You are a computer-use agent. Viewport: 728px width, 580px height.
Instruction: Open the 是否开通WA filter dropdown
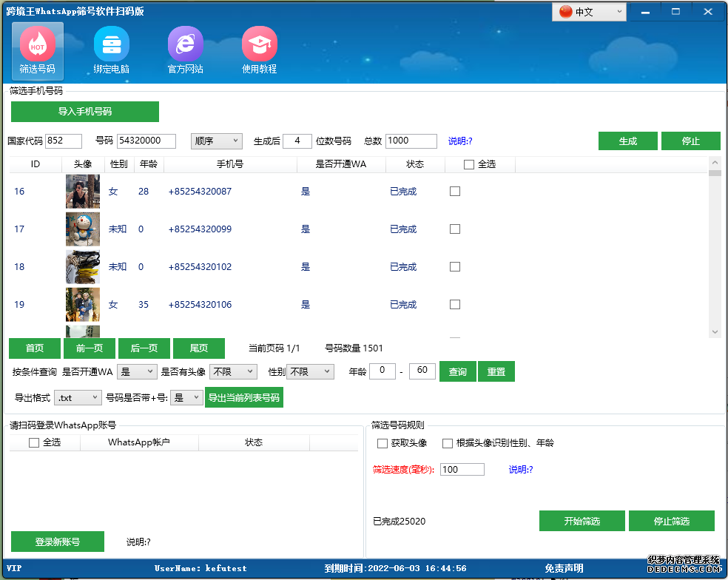137,371
